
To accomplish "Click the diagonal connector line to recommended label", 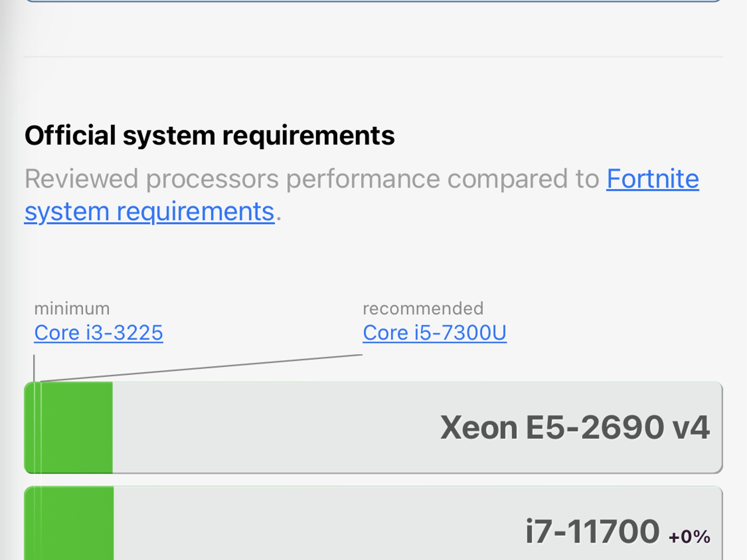I will 201,368.
